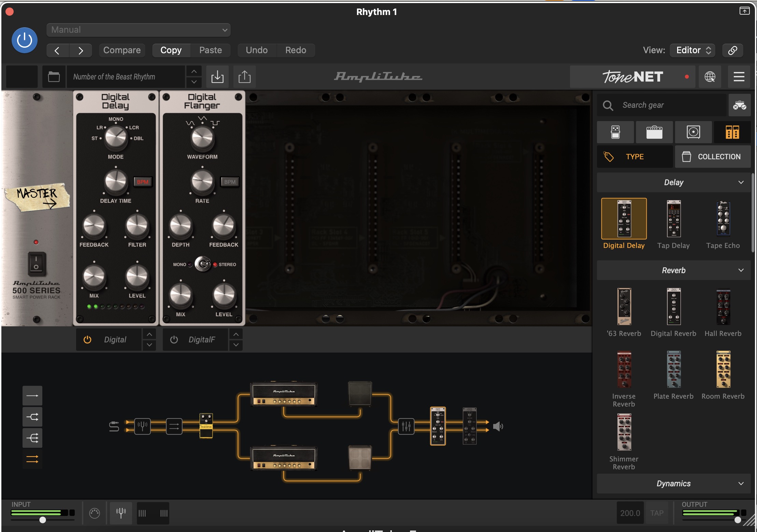Select the three-way split signal chain layout

pos(32,438)
